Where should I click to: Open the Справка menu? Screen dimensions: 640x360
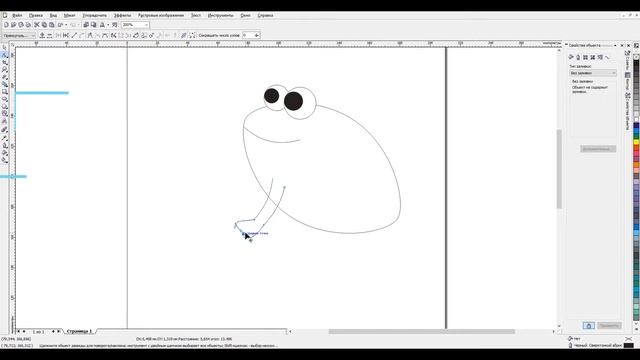pyautogui.click(x=265, y=15)
